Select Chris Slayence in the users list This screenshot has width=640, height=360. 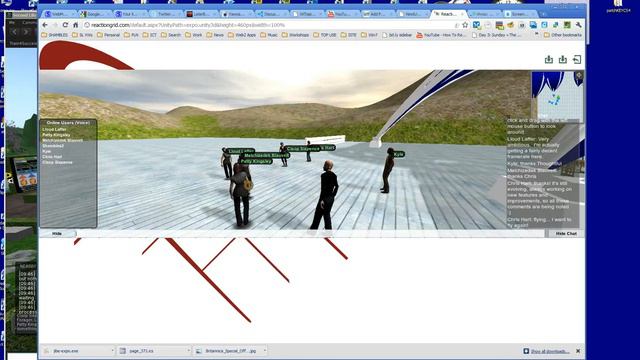[57, 162]
